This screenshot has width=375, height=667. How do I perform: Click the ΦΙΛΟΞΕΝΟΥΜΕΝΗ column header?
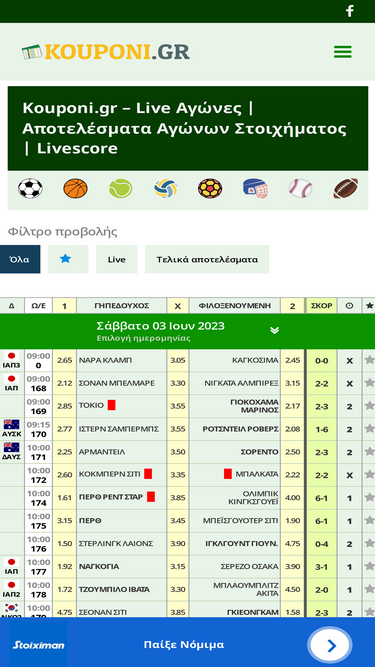[x=235, y=305]
